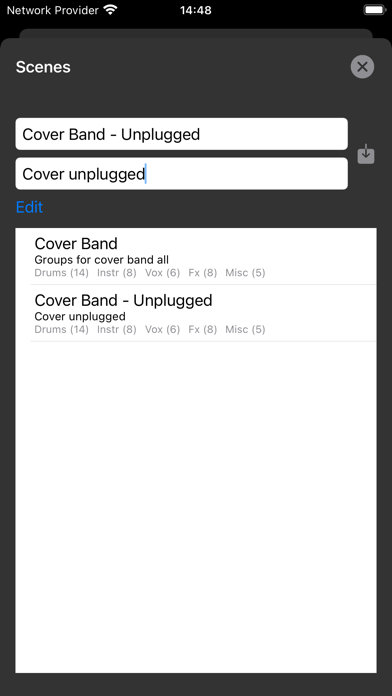Tap the blue Edit link
Screen dimensions: 392x696
click(x=29, y=207)
